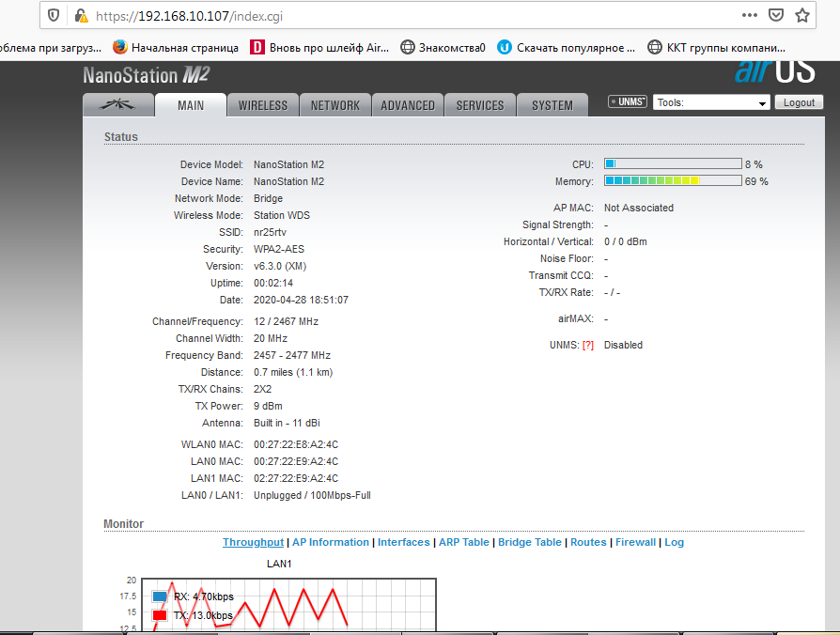
Task: Open the ККТ группы компани bookmark
Action: click(716, 48)
